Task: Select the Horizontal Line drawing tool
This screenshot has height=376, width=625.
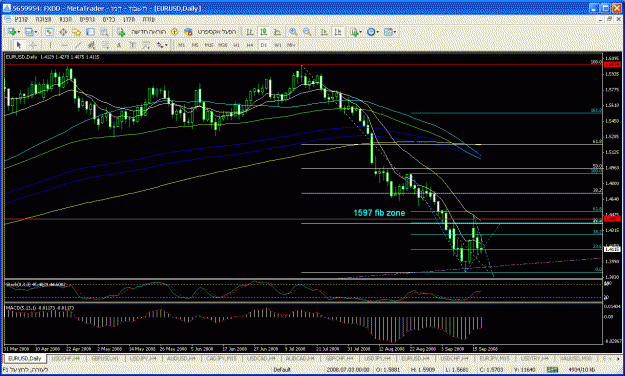Action: coord(64,45)
